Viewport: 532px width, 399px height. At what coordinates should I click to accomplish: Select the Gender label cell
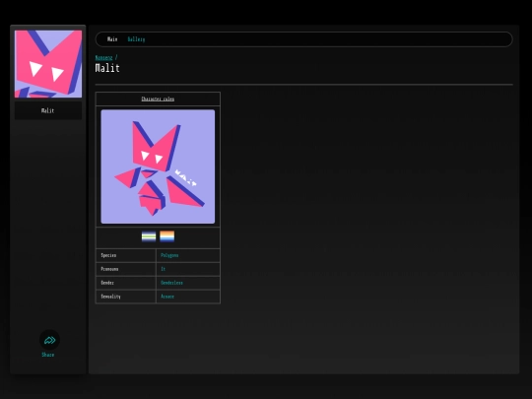point(126,283)
